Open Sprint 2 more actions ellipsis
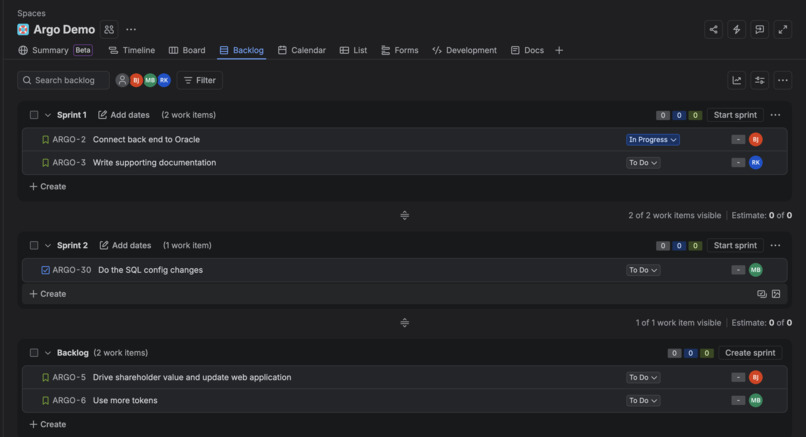The width and height of the screenshot is (806, 437). pyautogui.click(x=776, y=245)
